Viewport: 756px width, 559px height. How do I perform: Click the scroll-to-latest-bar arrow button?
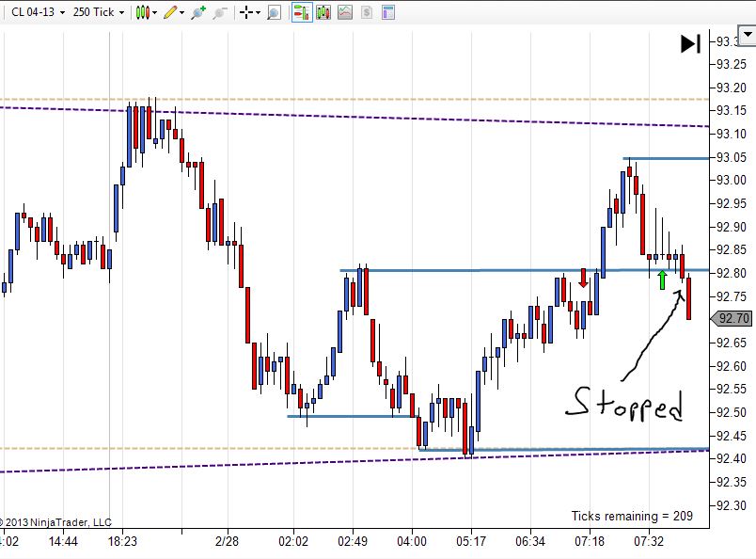tap(690, 44)
